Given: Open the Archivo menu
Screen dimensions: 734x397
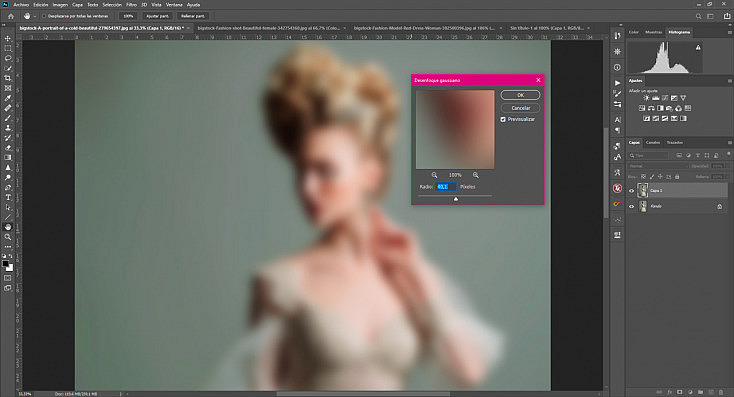Looking at the screenshot, I should [21, 5].
